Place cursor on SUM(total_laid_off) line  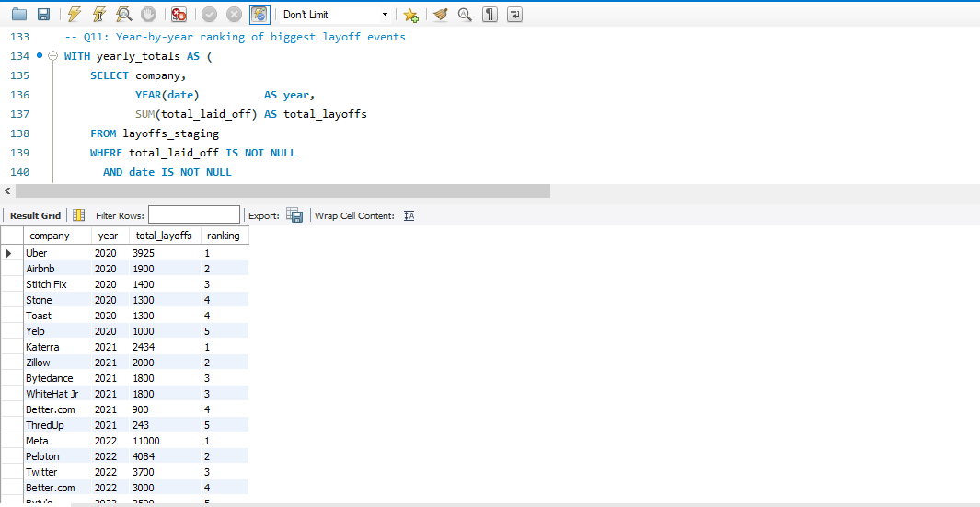click(250, 114)
